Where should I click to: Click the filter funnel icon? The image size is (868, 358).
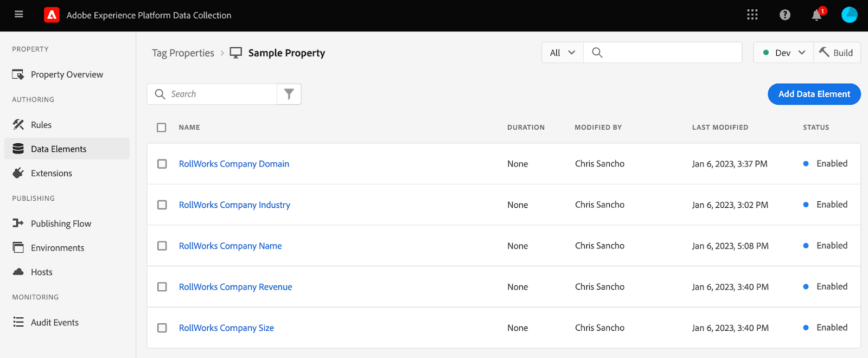[289, 94]
